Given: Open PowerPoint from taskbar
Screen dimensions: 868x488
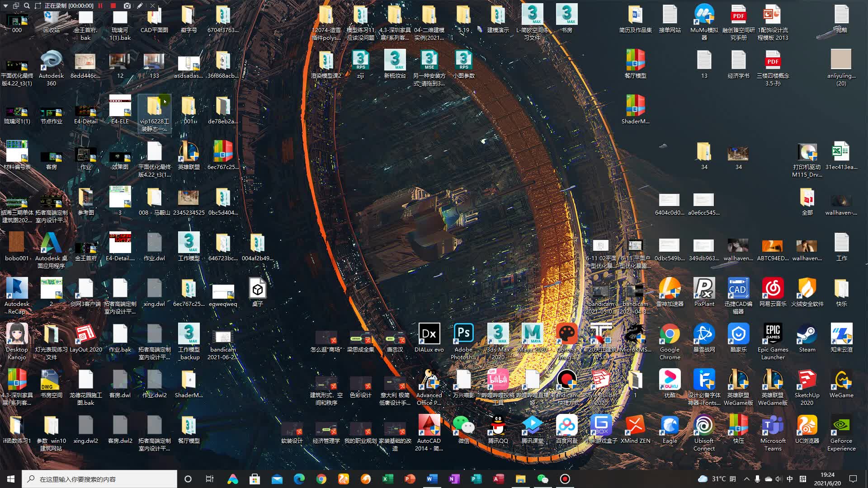Looking at the screenshot, I should coord(410,479).
